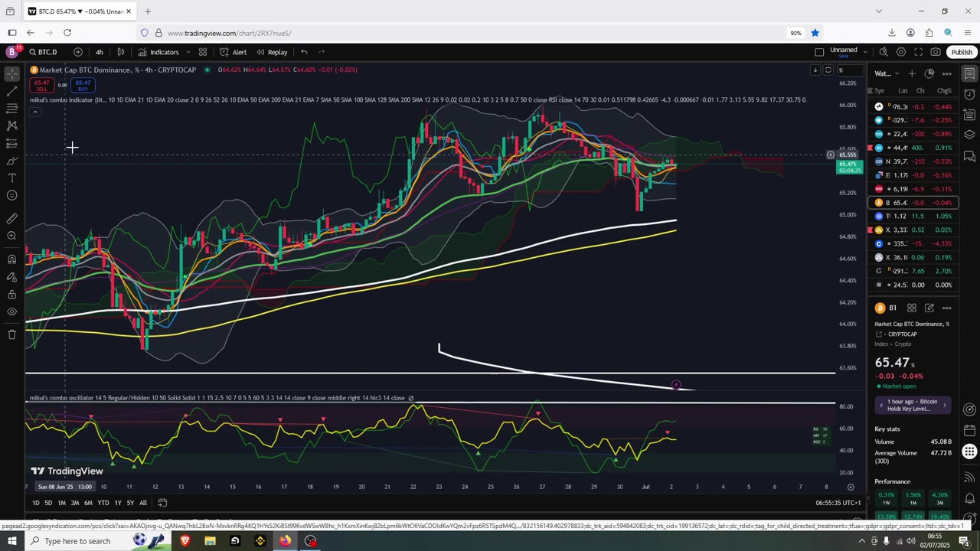Toggle hide all drawings eye icon
The image size is (980, 551).
(12, 311)
